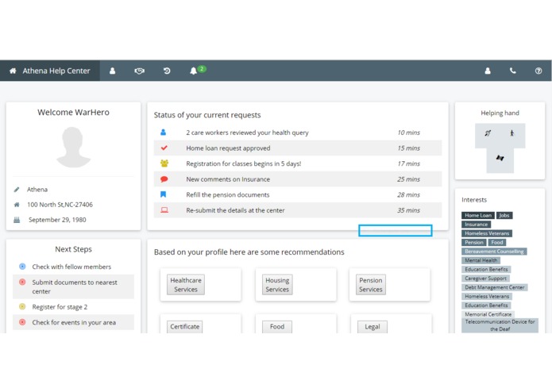Click the '35 mins' timestamp
The width and height of the screenshot is (552, 392).
click(x=409, y=210)
